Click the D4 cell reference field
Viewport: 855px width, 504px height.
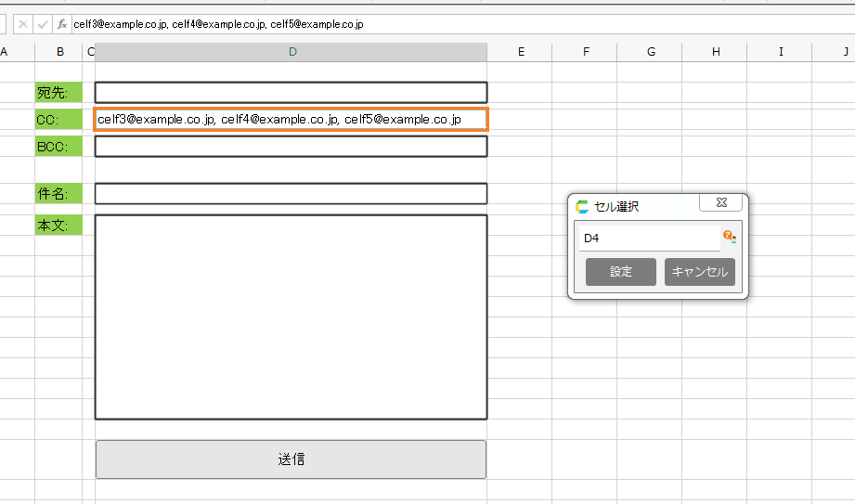[648, 239]
